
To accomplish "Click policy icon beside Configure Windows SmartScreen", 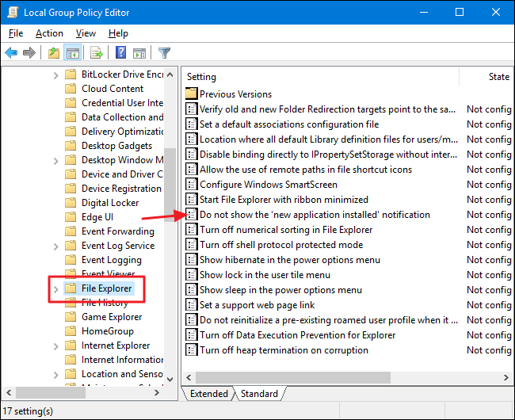I will [x=192, y=184].
